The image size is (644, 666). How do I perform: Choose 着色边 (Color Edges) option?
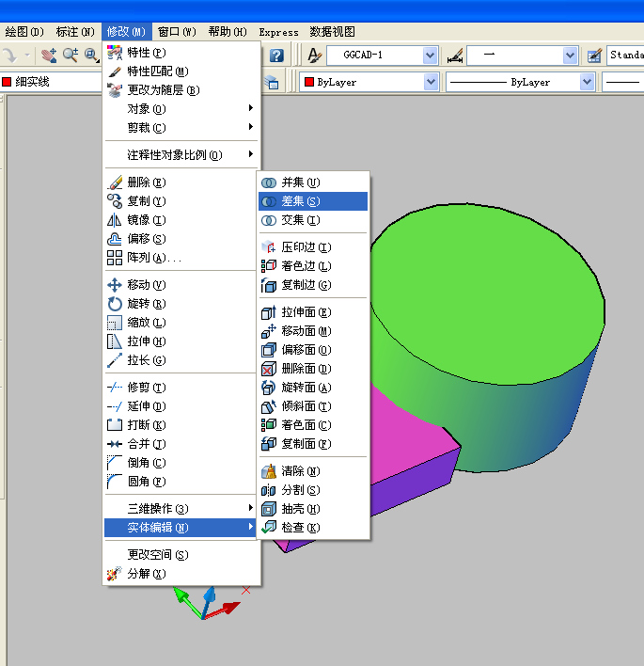click(313, 266)
